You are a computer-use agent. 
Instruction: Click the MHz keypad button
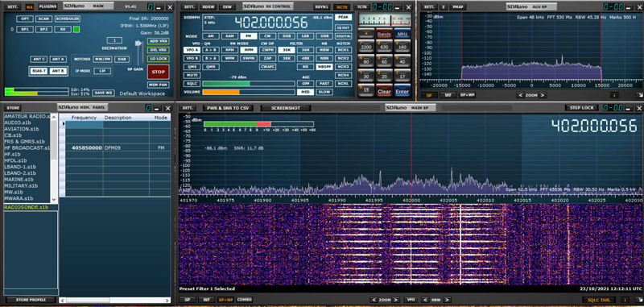pos(402,33)
